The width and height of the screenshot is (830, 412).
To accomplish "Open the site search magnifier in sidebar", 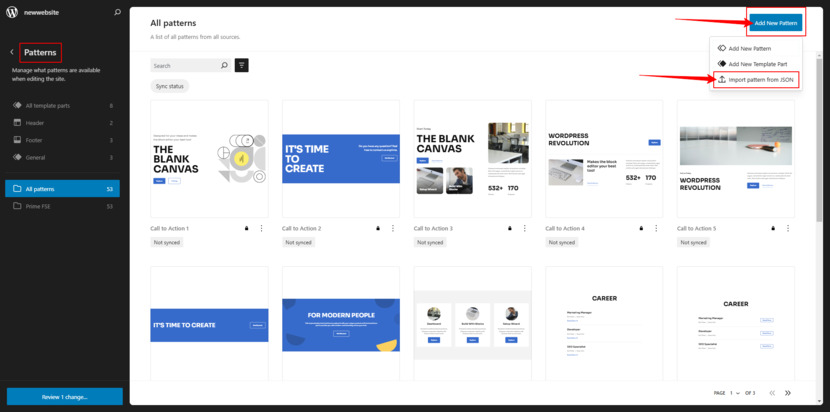I will [x=118, y=12].
